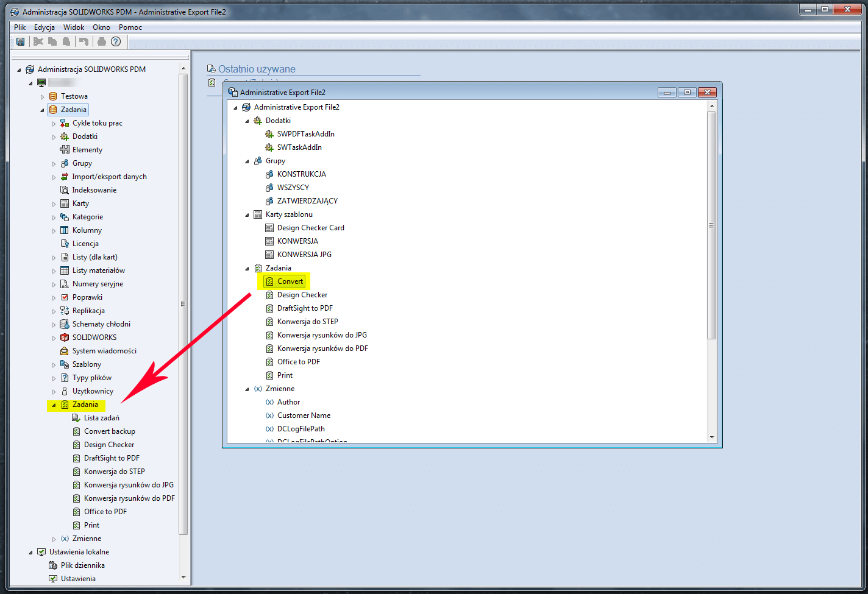Click the Lista zadań icon
This screenshot has width=868, height=594.
[x=76, y=418]
